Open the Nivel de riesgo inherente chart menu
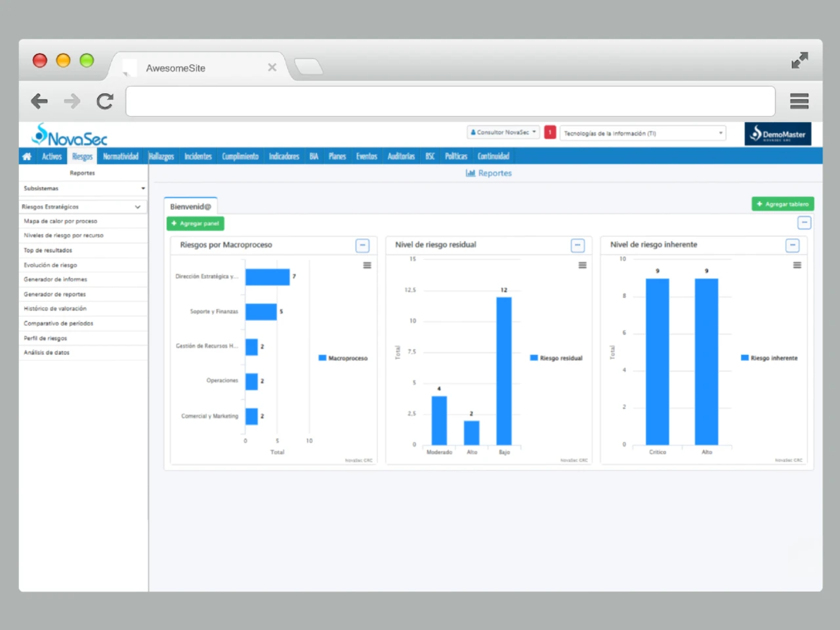Image resolution: width=840 pixels, height=630 pixels. [x=797, y=265]
